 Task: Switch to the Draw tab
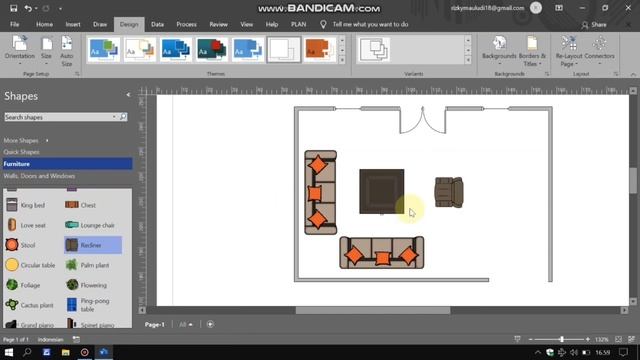pyautogui.click(x=100, y=24)
